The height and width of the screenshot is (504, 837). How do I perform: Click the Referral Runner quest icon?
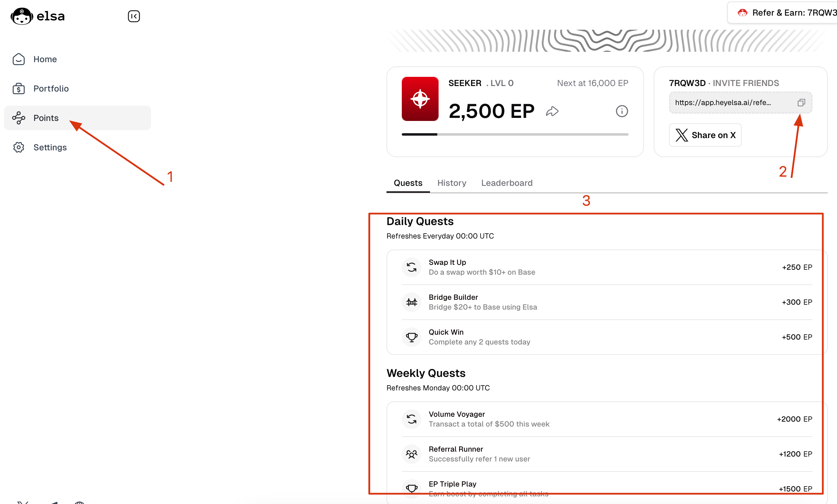click(411, 454)
